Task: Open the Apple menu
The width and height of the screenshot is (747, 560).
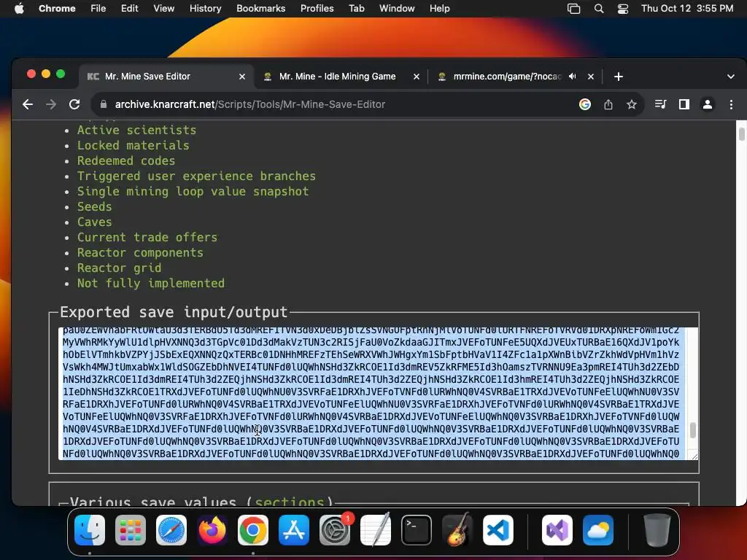Action: click(19, 9)
